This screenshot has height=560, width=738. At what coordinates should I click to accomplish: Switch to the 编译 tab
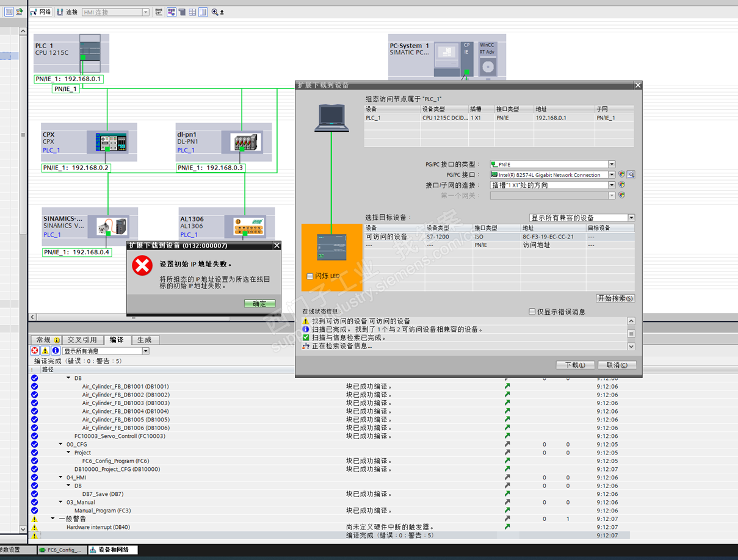[116, 340]
